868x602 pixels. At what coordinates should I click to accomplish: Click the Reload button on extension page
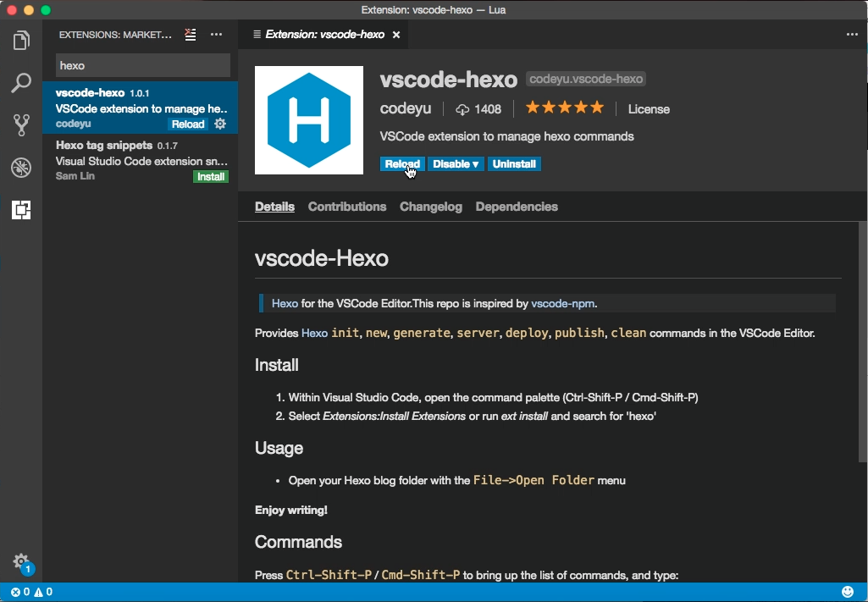(402, 163)
